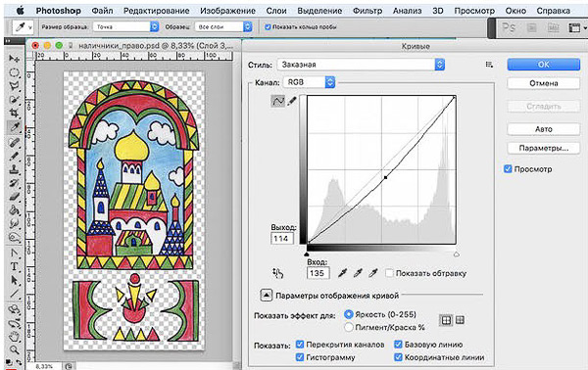Select Пигмент/Краска % radio button
This screenshot has width=588, height=370.
(x=348, y=327)
